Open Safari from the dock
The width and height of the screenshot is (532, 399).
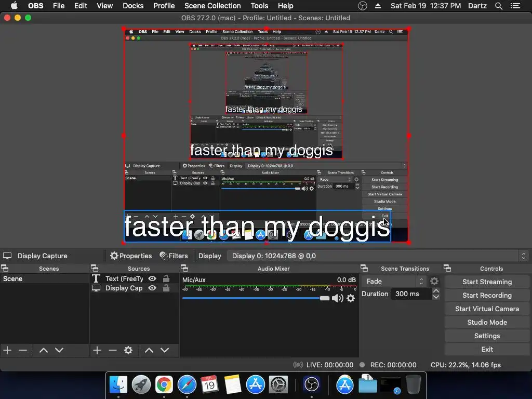coord(187,384)
